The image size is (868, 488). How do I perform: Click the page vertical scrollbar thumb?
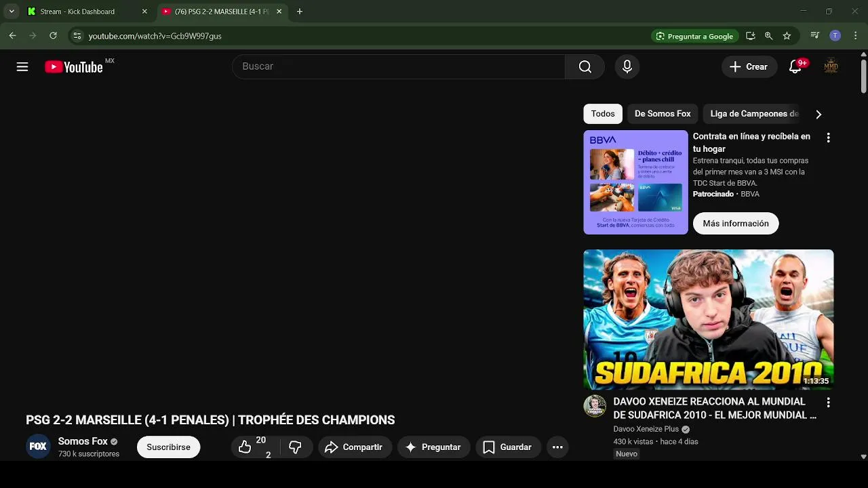click(x=863, y=77)
